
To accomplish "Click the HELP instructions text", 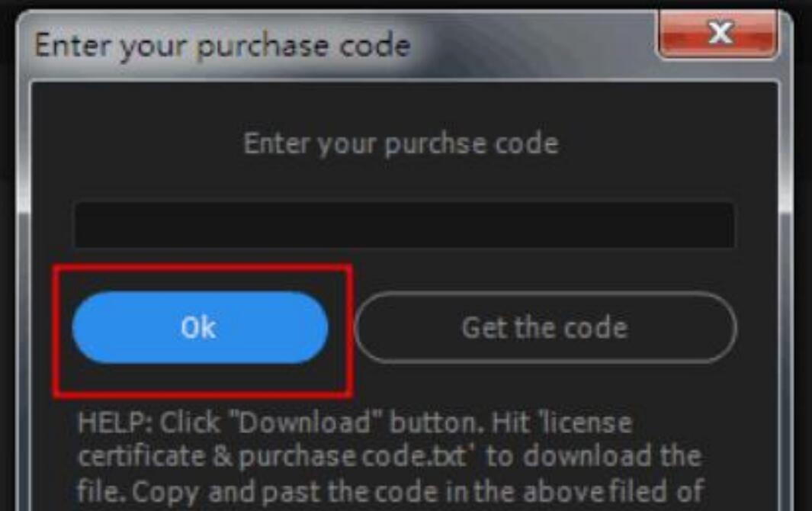I will click(x=390, y=457).
